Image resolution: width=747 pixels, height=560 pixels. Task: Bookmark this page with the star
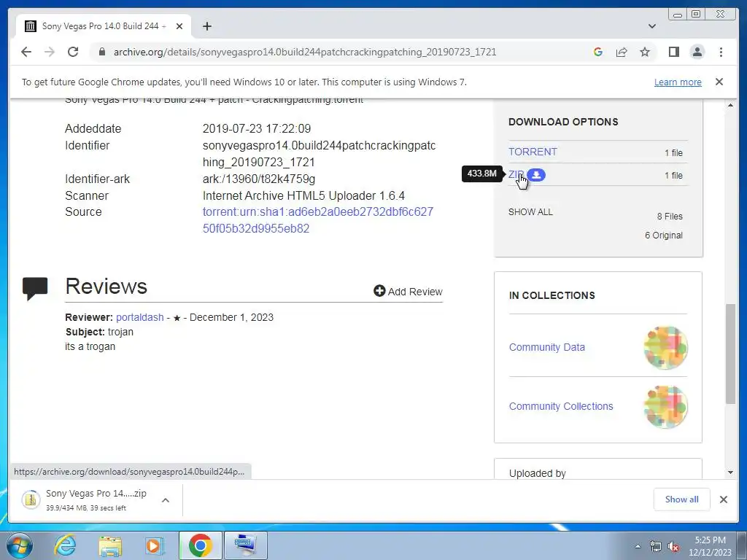[x=645, y=52]
